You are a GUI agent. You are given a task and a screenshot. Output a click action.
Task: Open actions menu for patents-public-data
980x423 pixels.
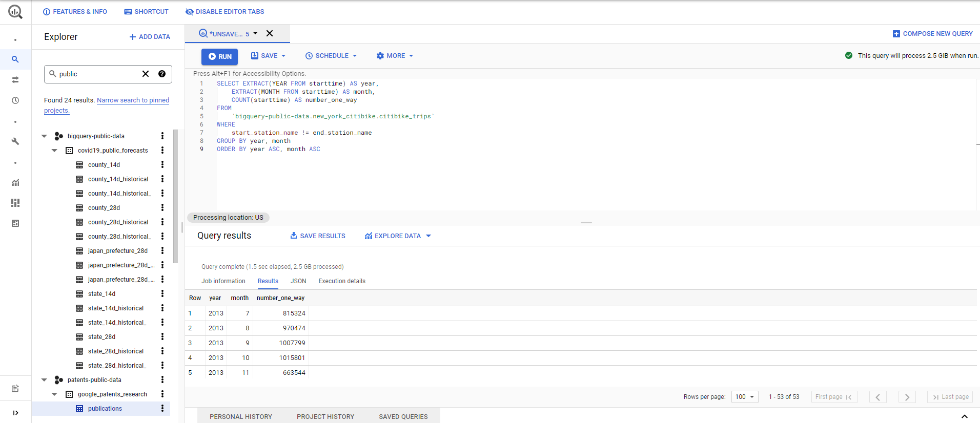tap(162, 379)
